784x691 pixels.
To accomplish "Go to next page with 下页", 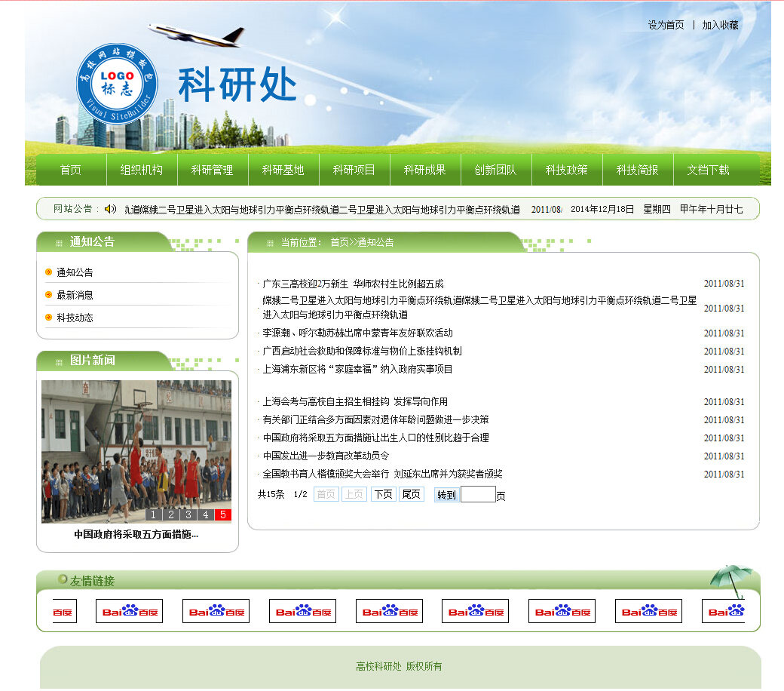I will [384, 494].
